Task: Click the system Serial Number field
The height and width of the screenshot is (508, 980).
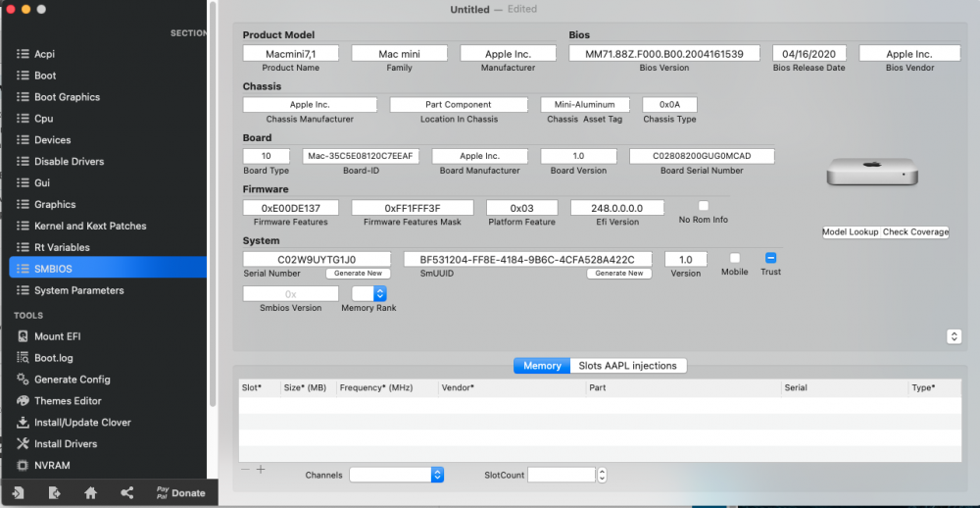Action: pos(317,259)
